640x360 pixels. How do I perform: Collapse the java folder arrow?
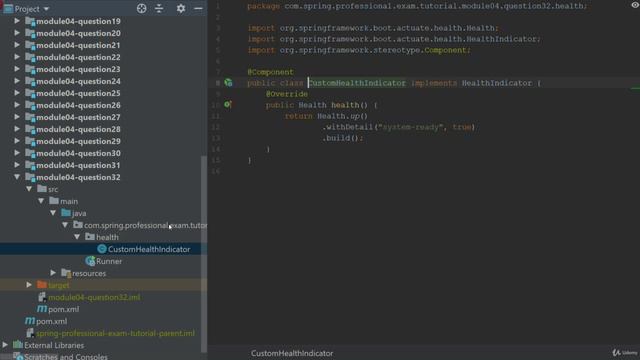tap(53, 213)
